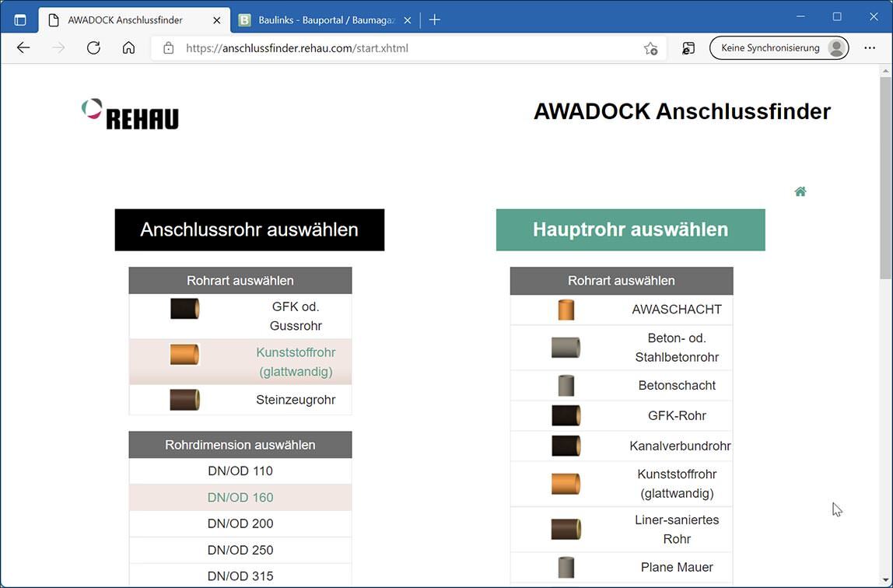Close the AWADOCK Anschlussfinder tab
This screenshot has width=893, height=588.
click(x=216, y=20)
